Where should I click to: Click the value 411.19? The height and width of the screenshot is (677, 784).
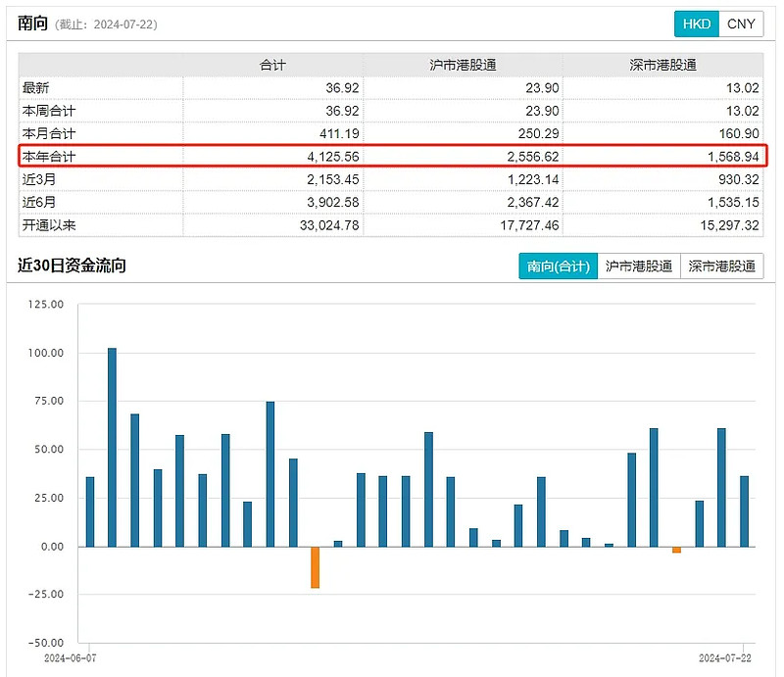339,134
